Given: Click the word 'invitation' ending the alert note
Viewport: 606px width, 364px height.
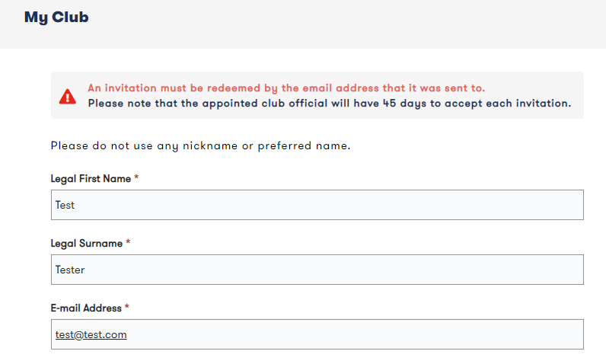Looking at the screenshot, I should pos(539,103).
